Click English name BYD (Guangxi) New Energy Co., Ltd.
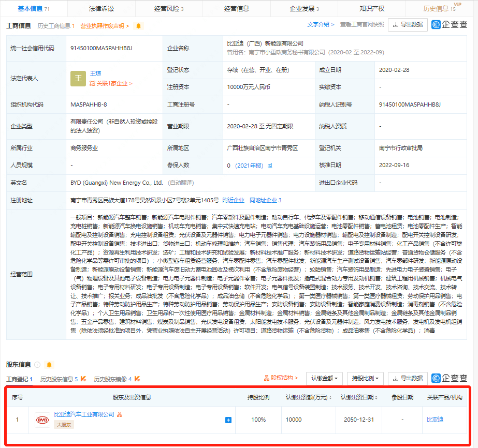Image resolution: width=478 pixels, height=448 pixels. pos(117,183)
